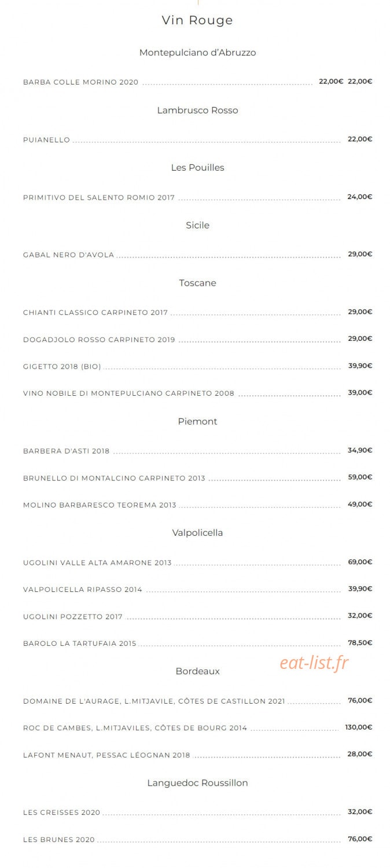Screen dimensions: 390x868
Task: Select Chianti Classico Carpineto 2017
Action: 95,313
